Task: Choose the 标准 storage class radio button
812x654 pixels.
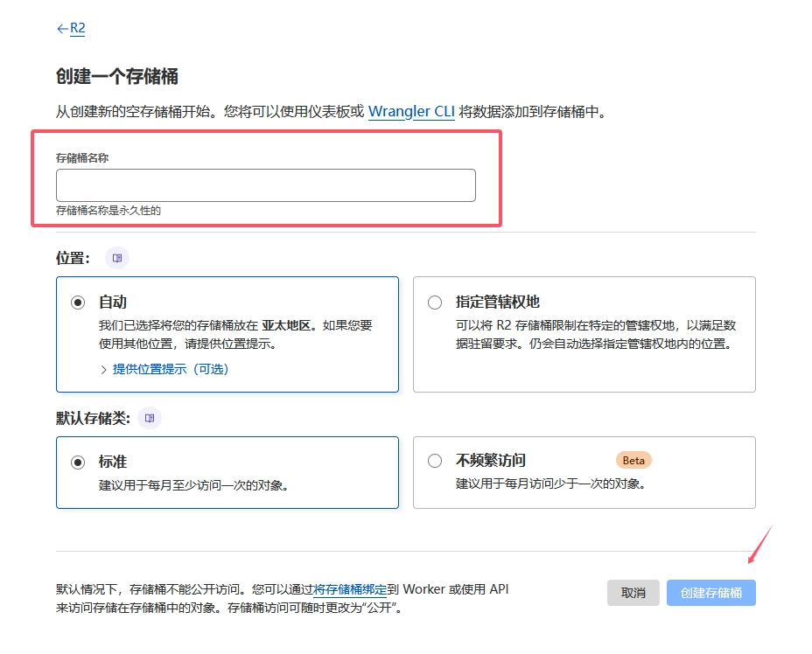Action: click(78, 462)
